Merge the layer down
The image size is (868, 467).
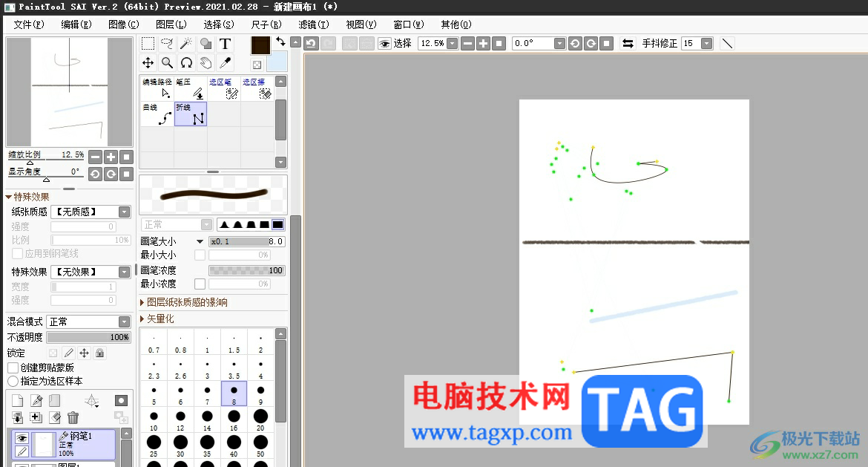point(18,418)
